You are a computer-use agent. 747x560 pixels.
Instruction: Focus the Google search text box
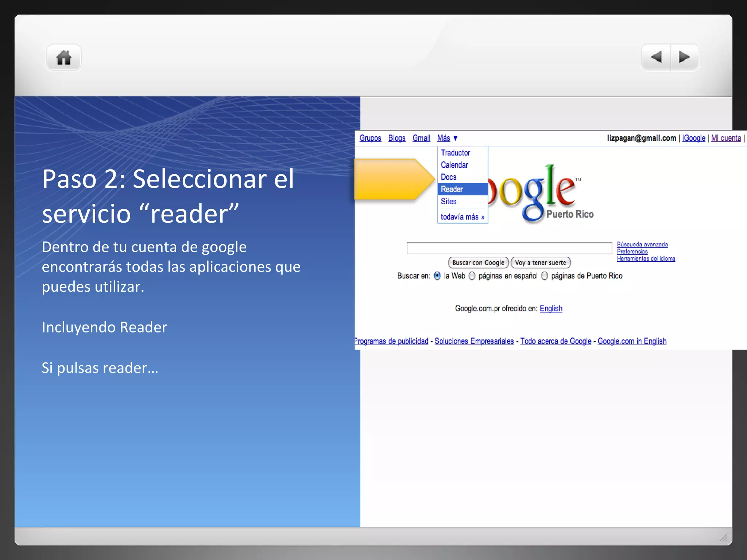click(509, 248)
